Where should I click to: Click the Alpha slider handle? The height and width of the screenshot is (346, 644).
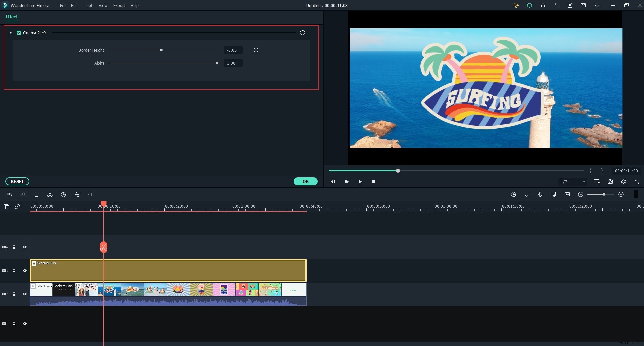point(217,63)
